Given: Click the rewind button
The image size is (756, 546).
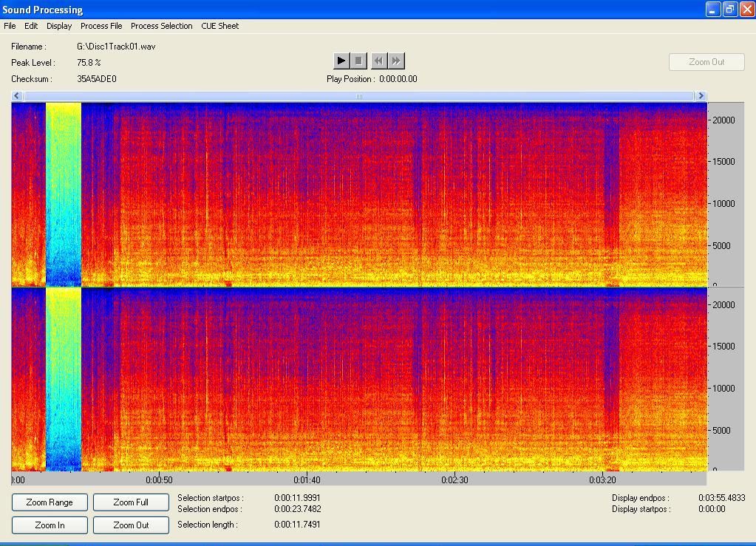Looking at the screenshot, I should click(x=378, y=61).
